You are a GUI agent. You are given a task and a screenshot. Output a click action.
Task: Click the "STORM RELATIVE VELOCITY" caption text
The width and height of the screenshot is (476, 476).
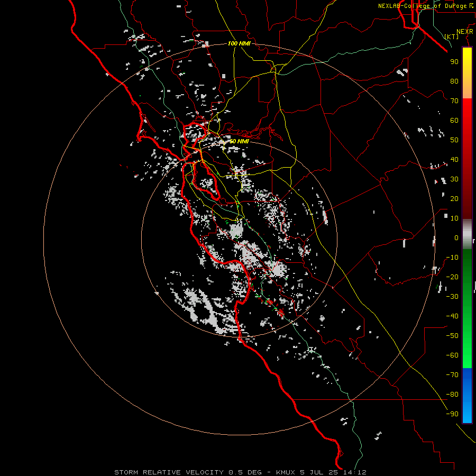point(169,472)
